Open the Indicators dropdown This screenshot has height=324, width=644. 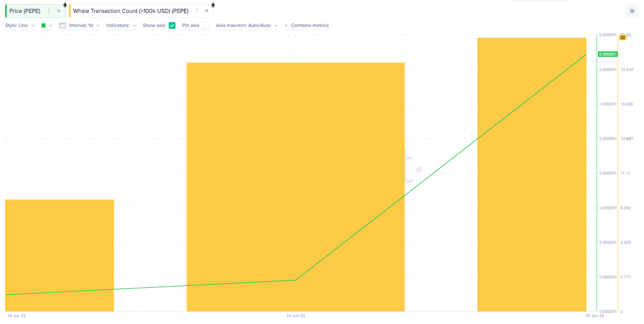click(x=121, y=25)
